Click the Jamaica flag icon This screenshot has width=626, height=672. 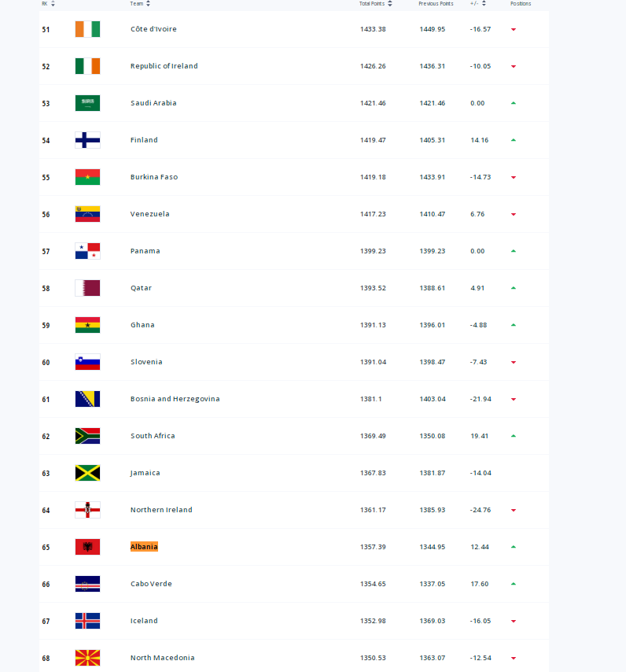[x=87, y=473]
